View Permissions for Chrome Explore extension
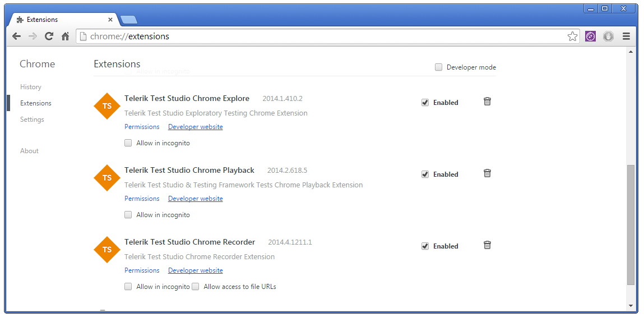Viewport: 644px width, 317px height. click(x=142, y=127)
